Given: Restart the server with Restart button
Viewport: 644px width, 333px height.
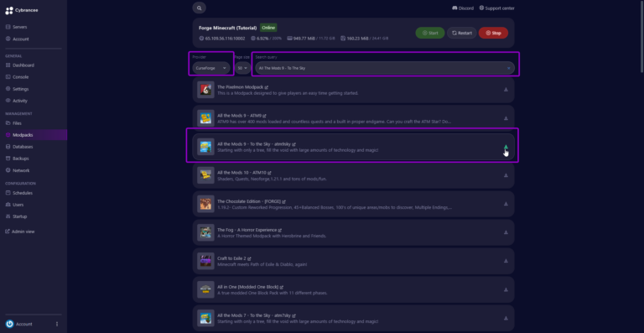Looking at the screenshot, I should (462, 33).
